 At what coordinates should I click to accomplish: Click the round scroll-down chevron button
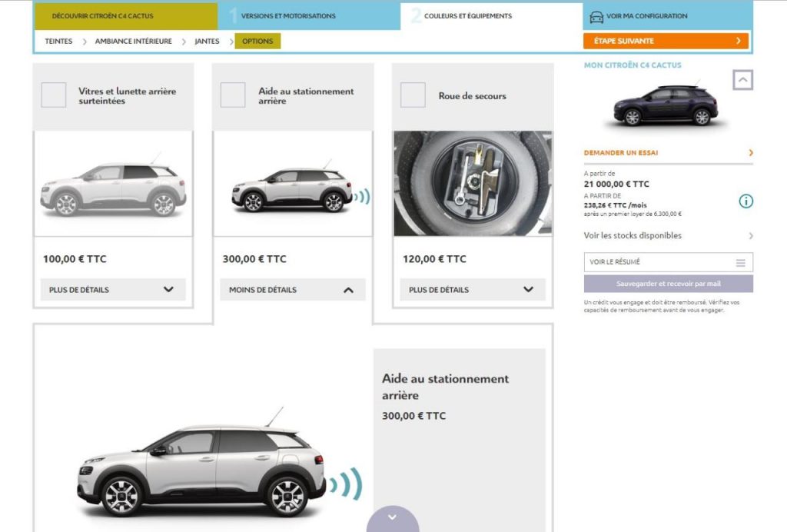click(x=393, y=519)
